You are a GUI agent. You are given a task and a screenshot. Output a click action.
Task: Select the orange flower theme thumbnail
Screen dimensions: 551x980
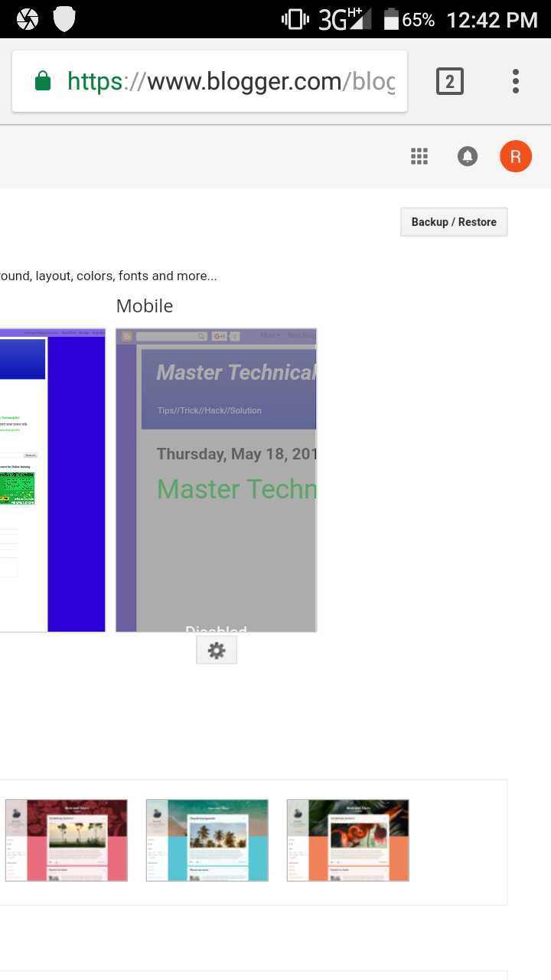point(348,840)
